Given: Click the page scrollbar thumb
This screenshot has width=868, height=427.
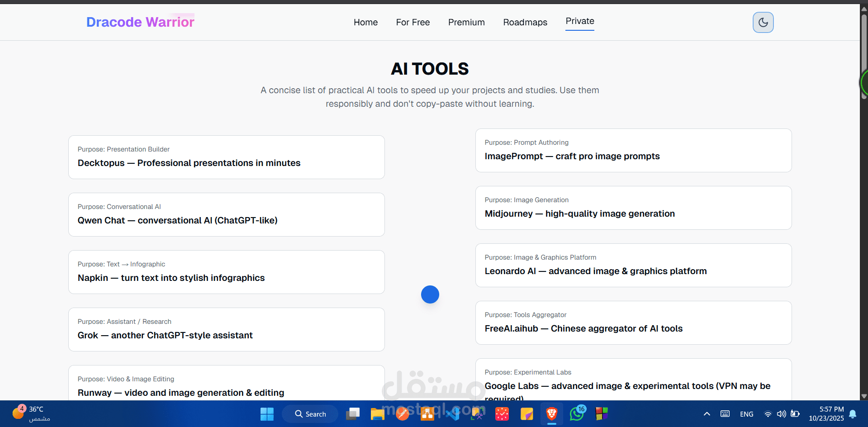Looking at the screenshot, I should [864, 57].
